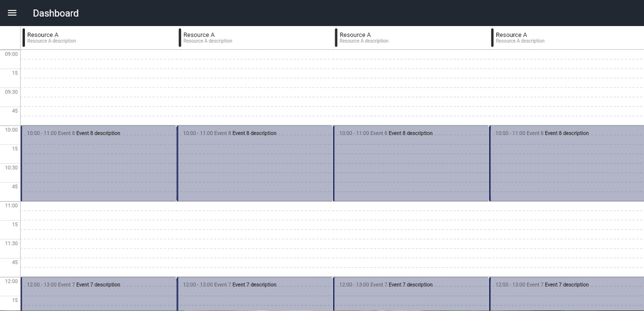
Task: Click the Dashboard page title
Action: point(56,13)
